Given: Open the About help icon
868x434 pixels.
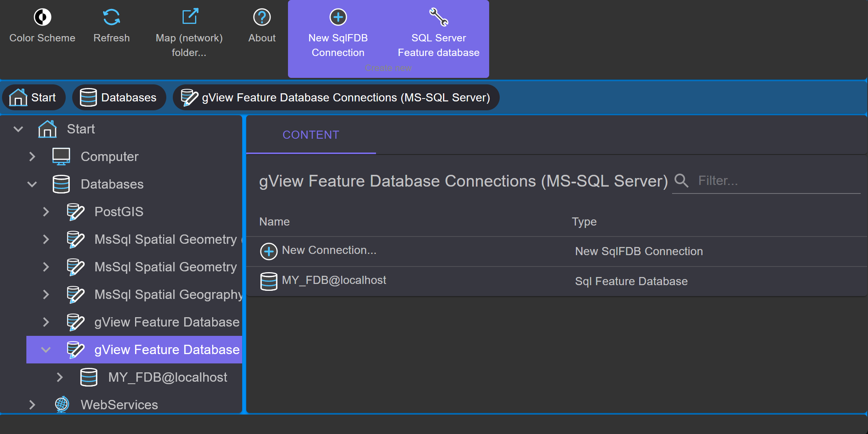Looking at the screenshot, I should 262,17.
